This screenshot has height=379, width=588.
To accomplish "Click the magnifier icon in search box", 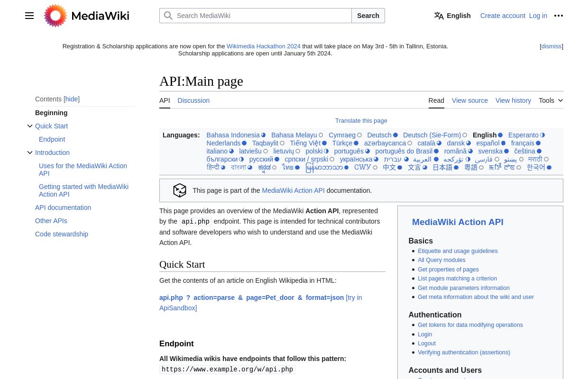I will coord(168,16).
